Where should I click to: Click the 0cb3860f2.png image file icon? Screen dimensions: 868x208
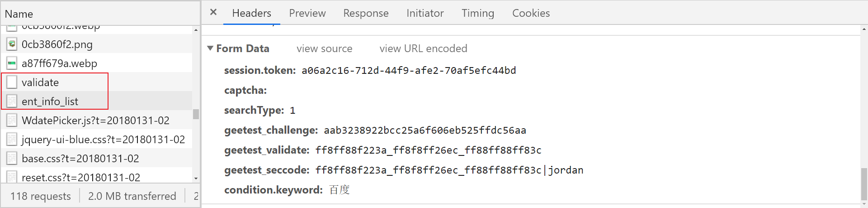tap(12, 44)
